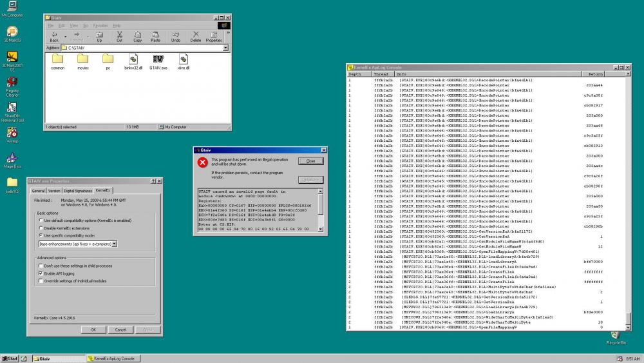This screenshot has width=644, height=363.
Task: Click Cancel in GTAIV.exe Properties
Action: [x=120, y=329]
